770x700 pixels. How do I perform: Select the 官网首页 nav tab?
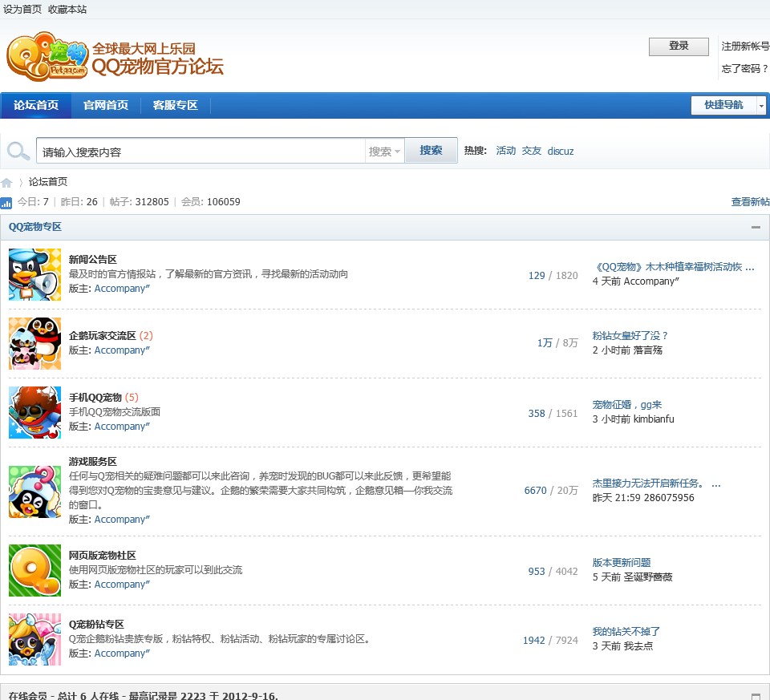(106, 105)
